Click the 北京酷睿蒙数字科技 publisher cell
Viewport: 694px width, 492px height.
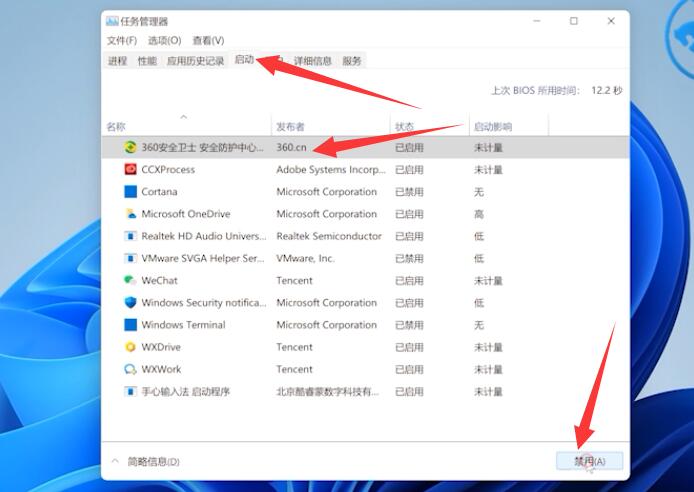pyautogui.click(x=328, y=391)
